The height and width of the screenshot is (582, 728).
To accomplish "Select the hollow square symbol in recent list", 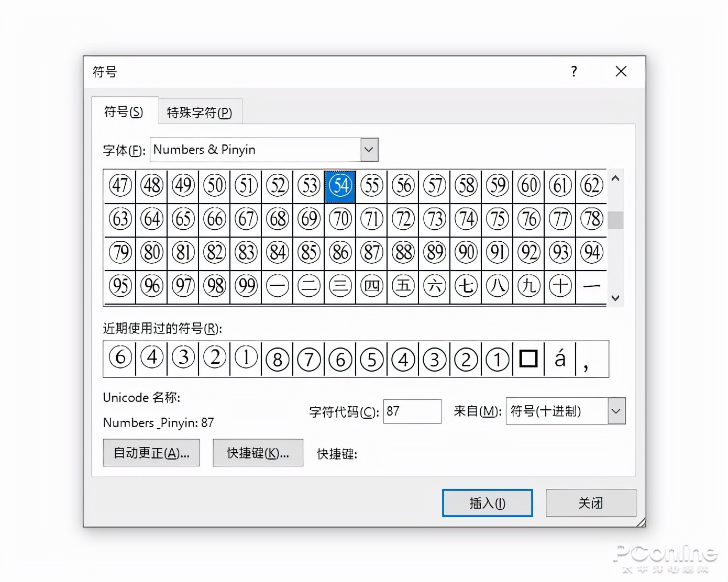I will pyautogui.click(x=528, y=359).
